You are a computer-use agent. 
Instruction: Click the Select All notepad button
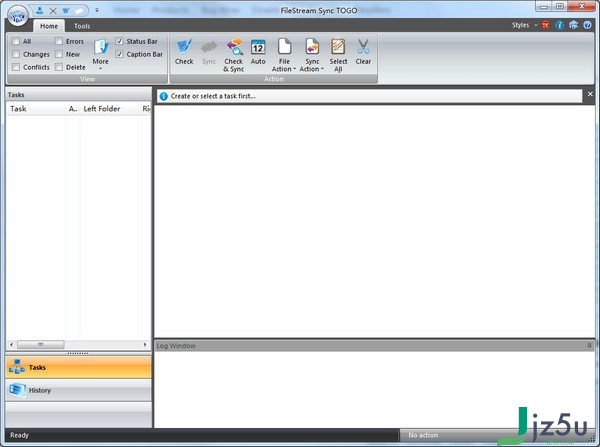tap(338, 55)
